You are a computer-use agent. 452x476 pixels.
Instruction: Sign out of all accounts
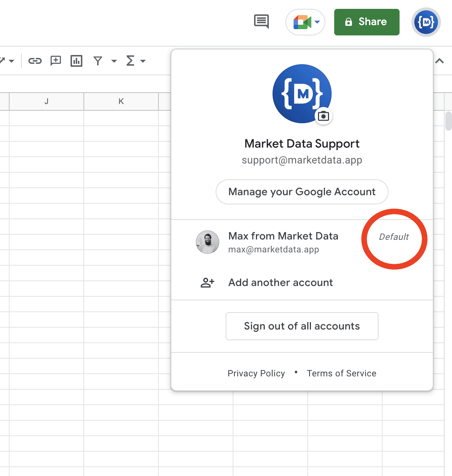coord(302,326)
